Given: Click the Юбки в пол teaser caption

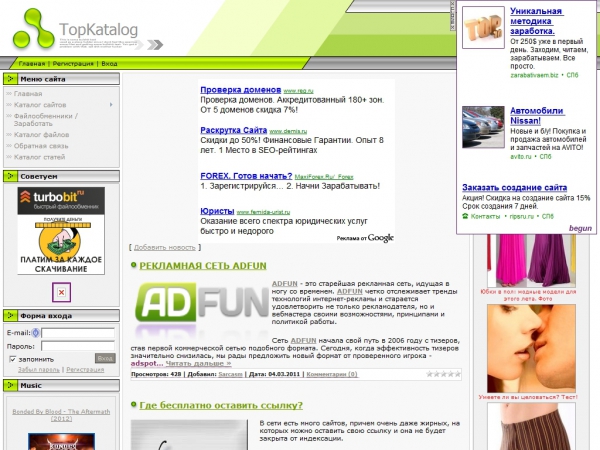Looking at the screenshot, I should click(528, 295).
